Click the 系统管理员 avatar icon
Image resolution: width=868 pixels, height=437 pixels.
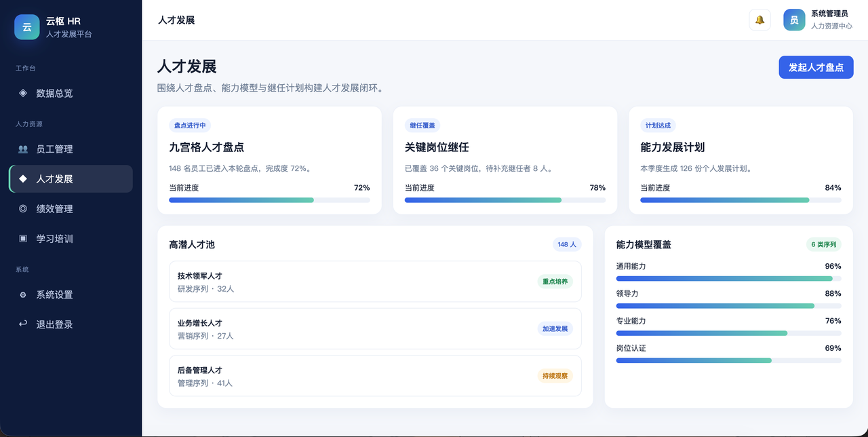point(794,20)
